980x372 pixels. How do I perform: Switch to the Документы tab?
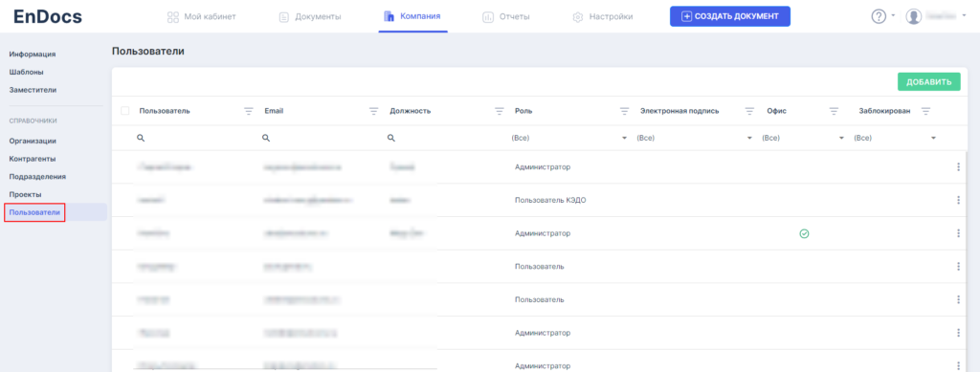[310, 17]
